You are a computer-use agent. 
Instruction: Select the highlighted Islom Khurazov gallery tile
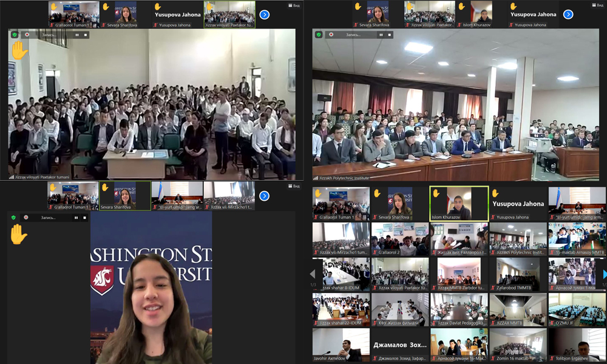459,203
